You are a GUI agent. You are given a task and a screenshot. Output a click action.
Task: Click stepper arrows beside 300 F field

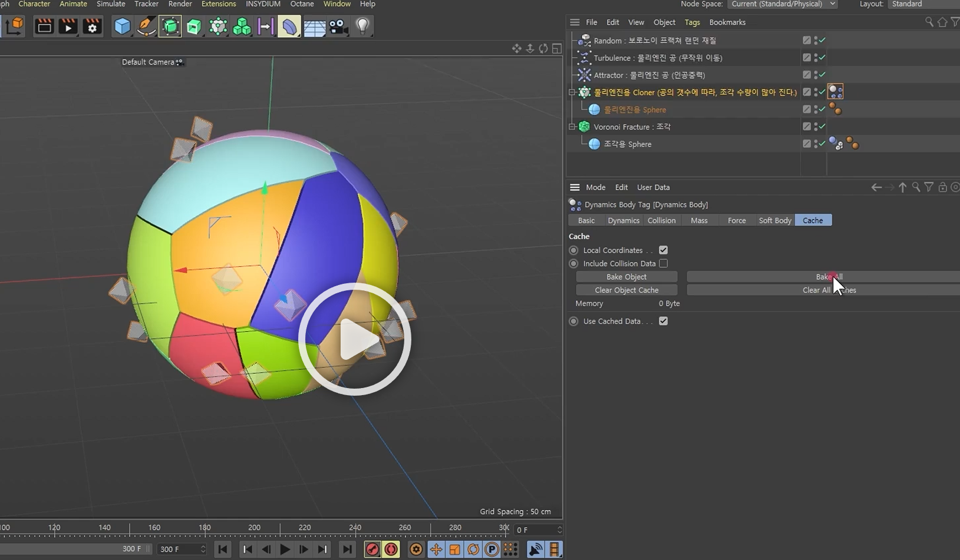(203, 549)
